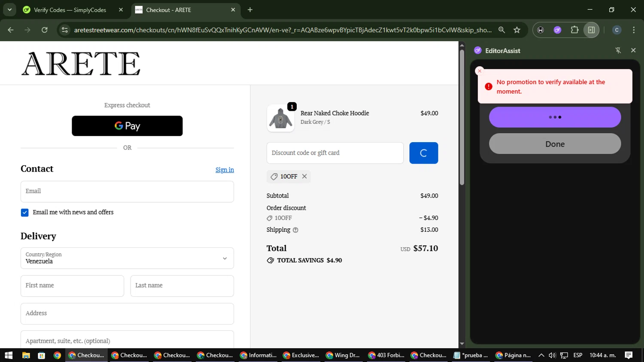This screenshot has height=362, width=644.
Task: Switch to the Verify Codes — SimplyCodes tab
Action: point(70,10)
